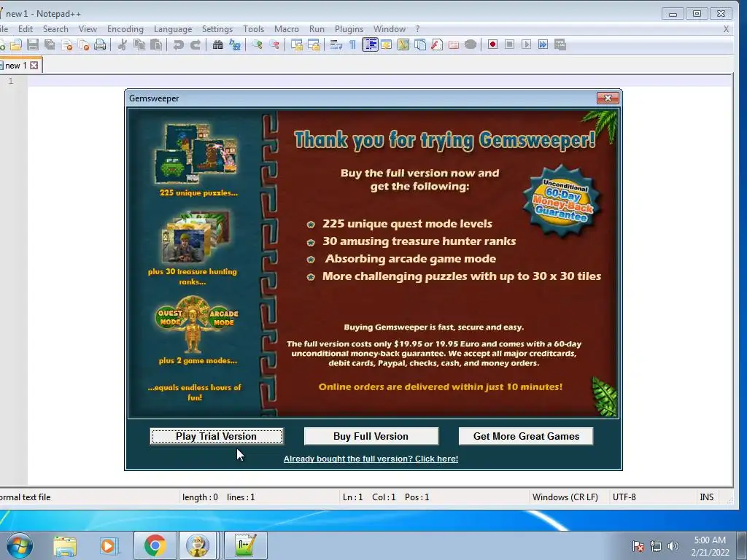Open the Edit menu in Notepad++
The image size is (747, 560).
[x=26, y=29]
